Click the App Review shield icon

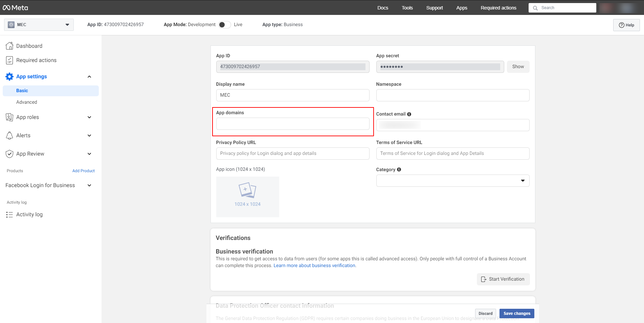click(9, 154)
